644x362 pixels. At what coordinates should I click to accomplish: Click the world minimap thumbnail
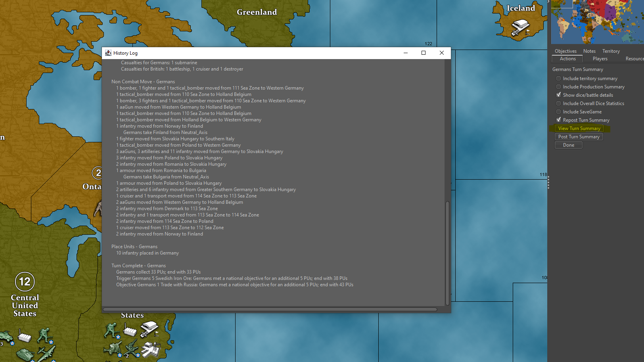(597, 22)
